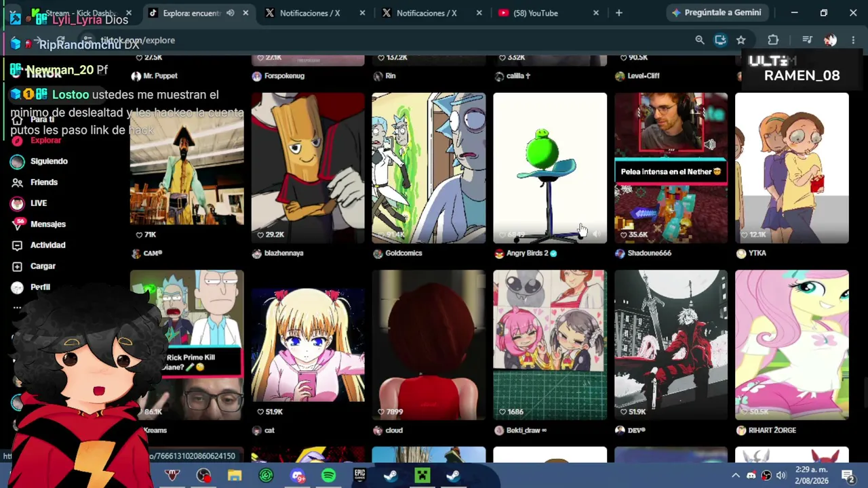Click the Pregúntale a Gemini button
The height and width of the screenshot is (488, 868).
click(717, 13)
